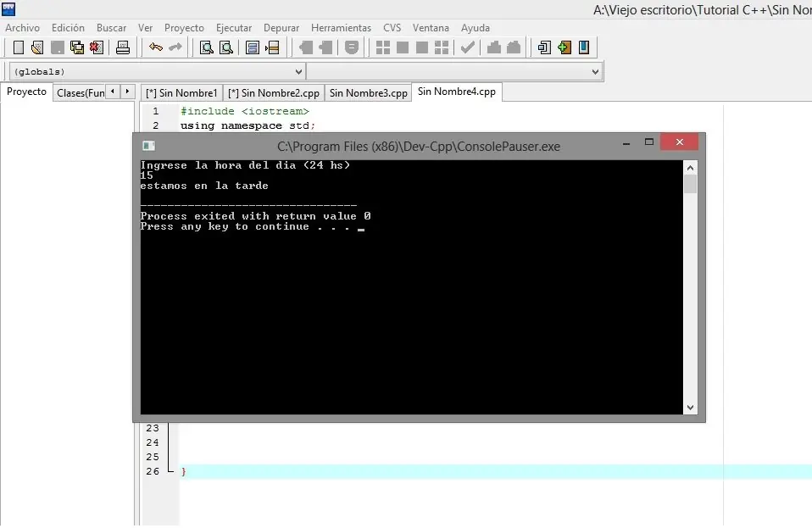Open the Depurar menu

click(281, 28)
